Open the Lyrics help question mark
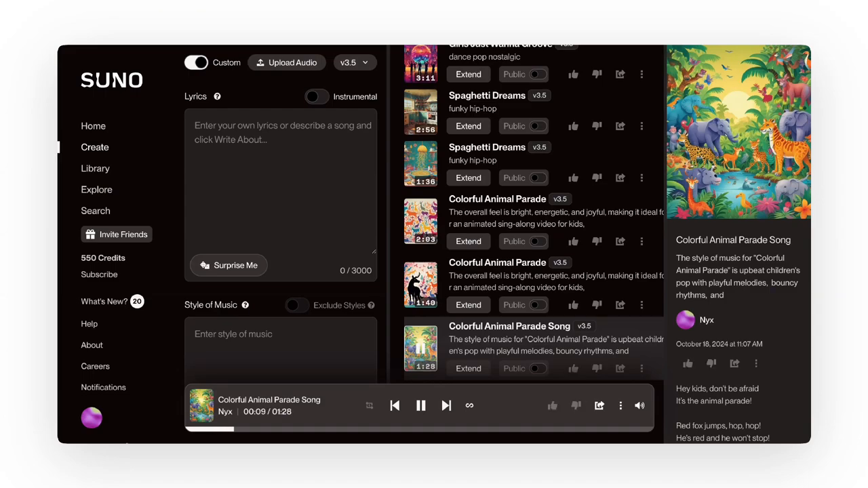This screenshot has width=868, height=488. [x=217, y=96]
